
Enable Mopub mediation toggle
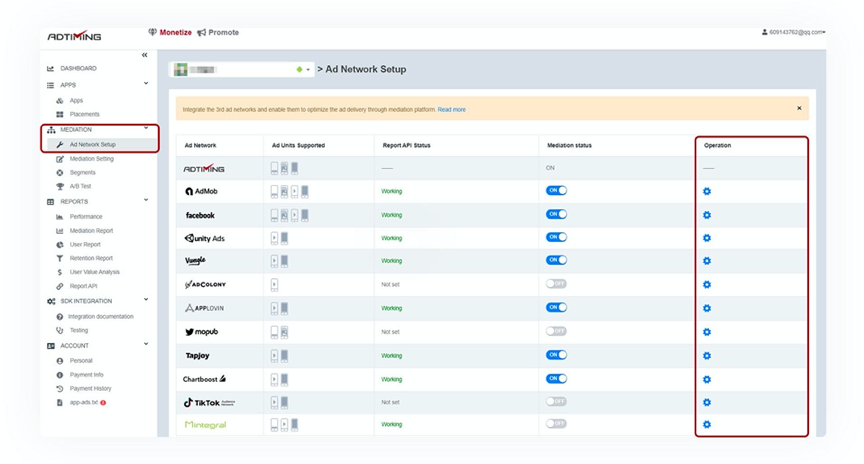[x=556, y=331]
